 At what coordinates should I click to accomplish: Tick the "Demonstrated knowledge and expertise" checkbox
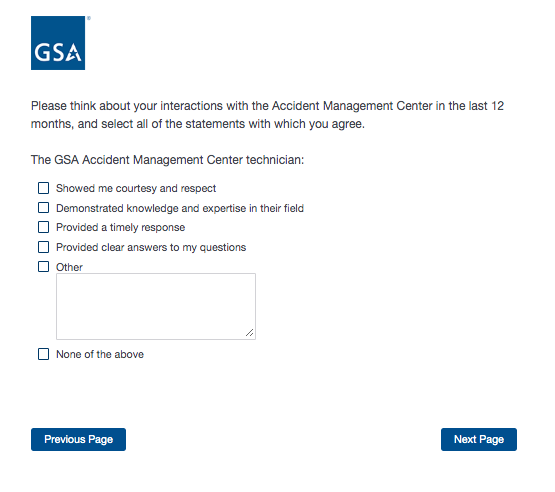pos(44,207)
